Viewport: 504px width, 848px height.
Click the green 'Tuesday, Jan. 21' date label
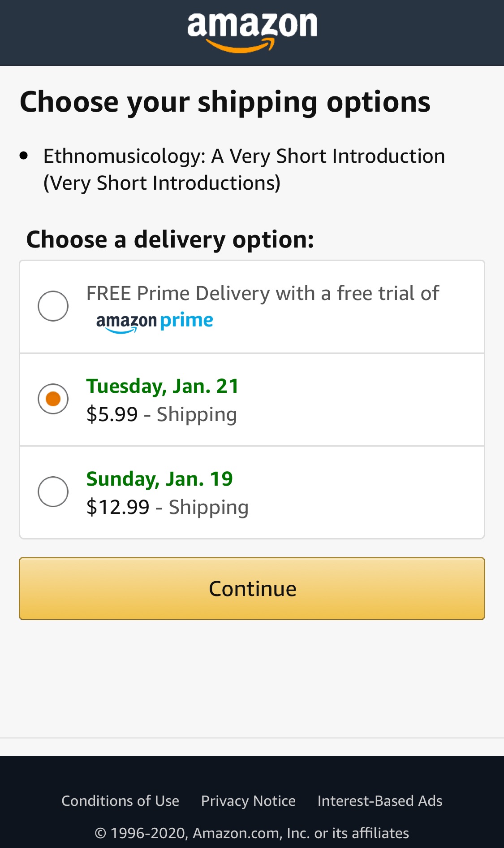[x=163, y=386]
